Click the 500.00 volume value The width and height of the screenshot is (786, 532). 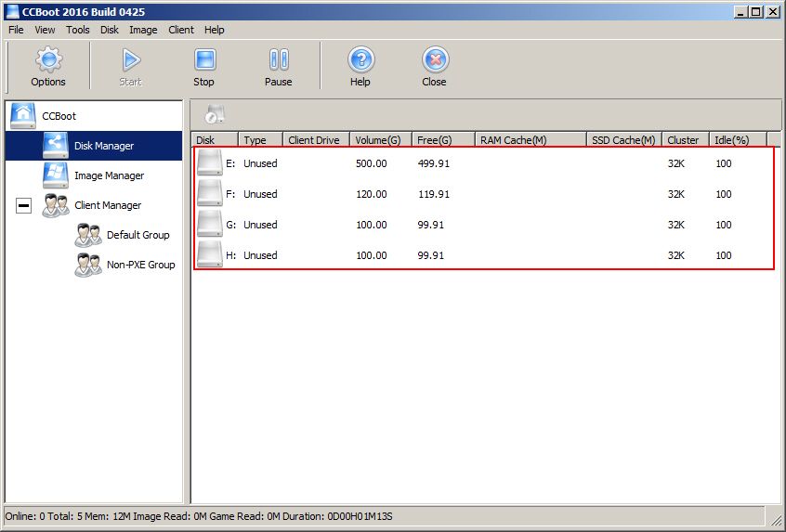[372, 163]
